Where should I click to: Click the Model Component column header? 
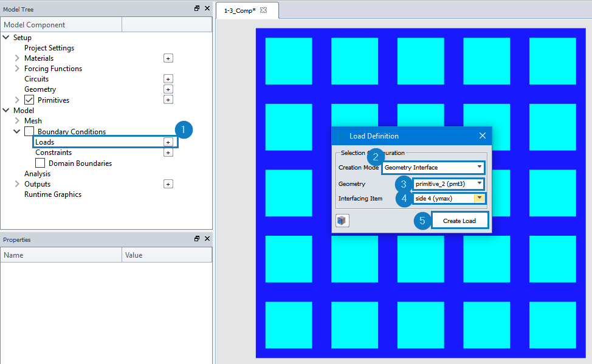(61, 24)
